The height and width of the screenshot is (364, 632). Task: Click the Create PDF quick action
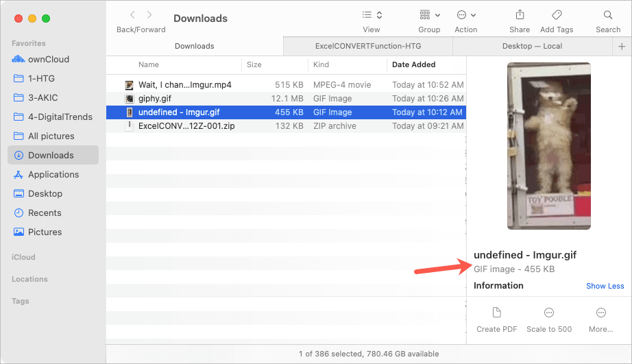click(497, 313)
